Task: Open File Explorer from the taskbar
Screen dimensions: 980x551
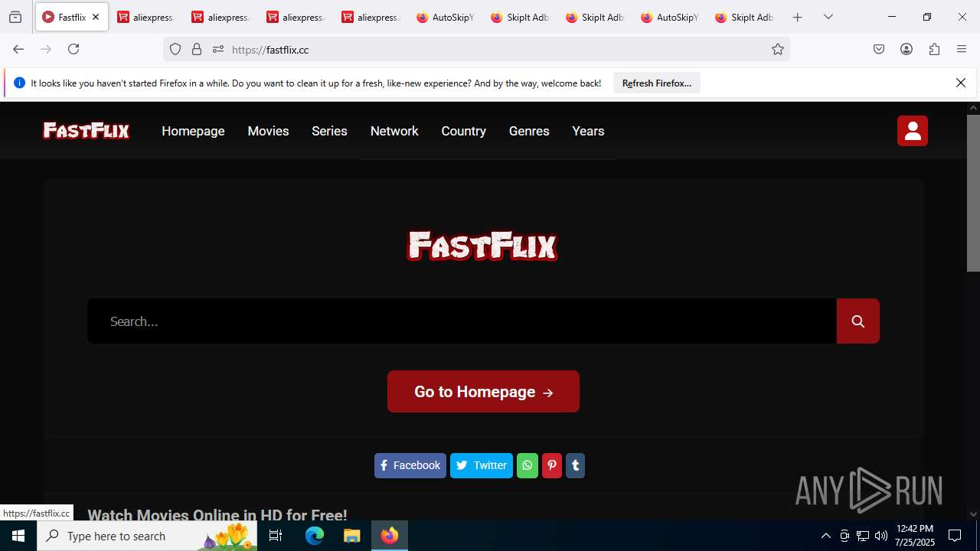Action: 351,536
